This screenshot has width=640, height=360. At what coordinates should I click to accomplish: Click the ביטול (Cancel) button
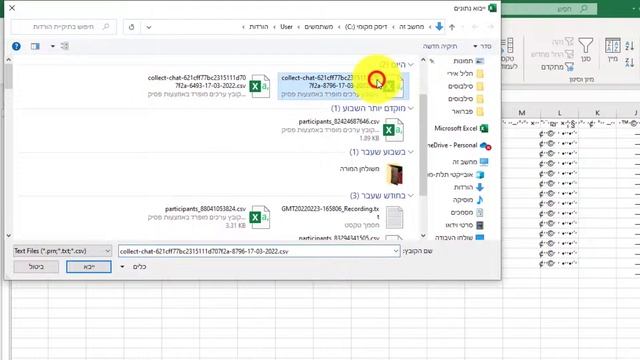[36, 267]
